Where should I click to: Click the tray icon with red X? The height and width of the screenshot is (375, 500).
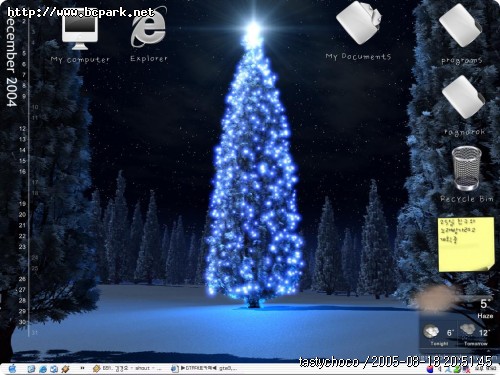tap(466, 369)
